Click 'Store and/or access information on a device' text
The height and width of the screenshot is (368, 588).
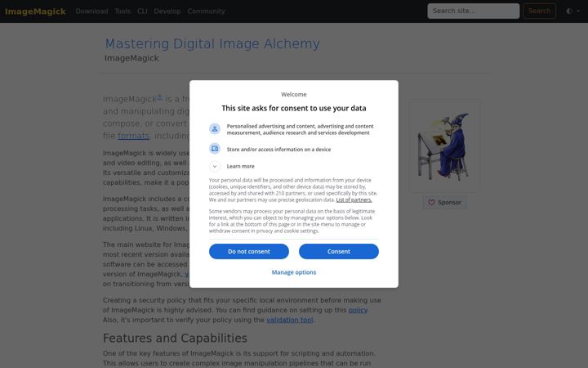(x=278, y=150)
